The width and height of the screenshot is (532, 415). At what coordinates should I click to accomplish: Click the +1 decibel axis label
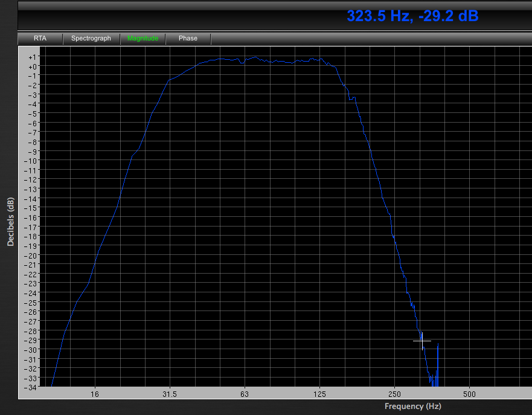33,57
